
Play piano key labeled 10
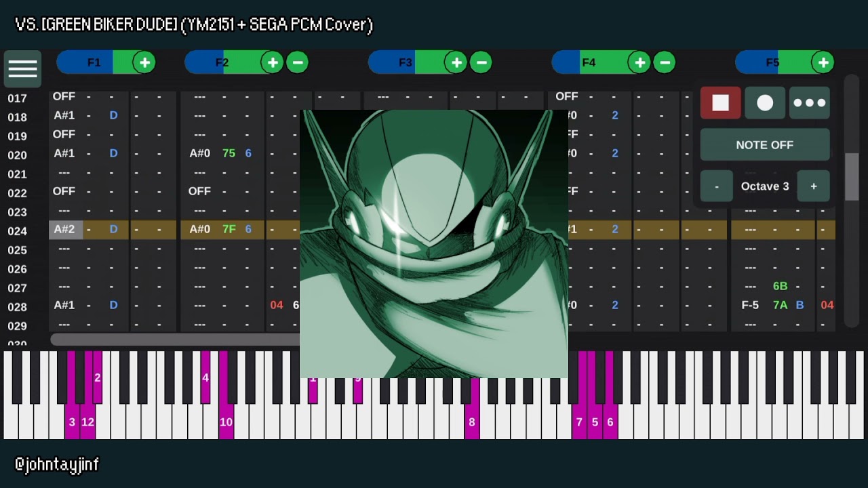click(226, 422)
